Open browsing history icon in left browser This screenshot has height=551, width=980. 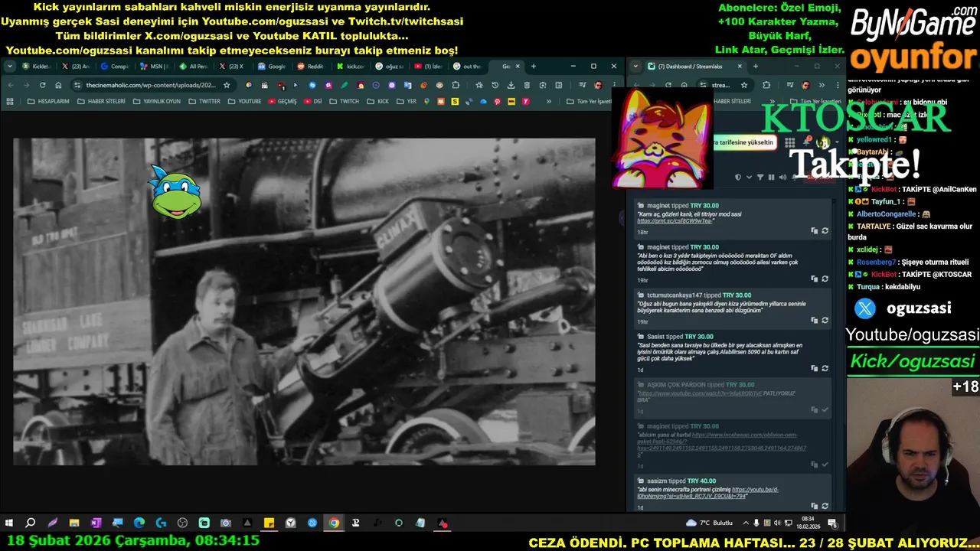pyautogui.click(x=495, y=85)
